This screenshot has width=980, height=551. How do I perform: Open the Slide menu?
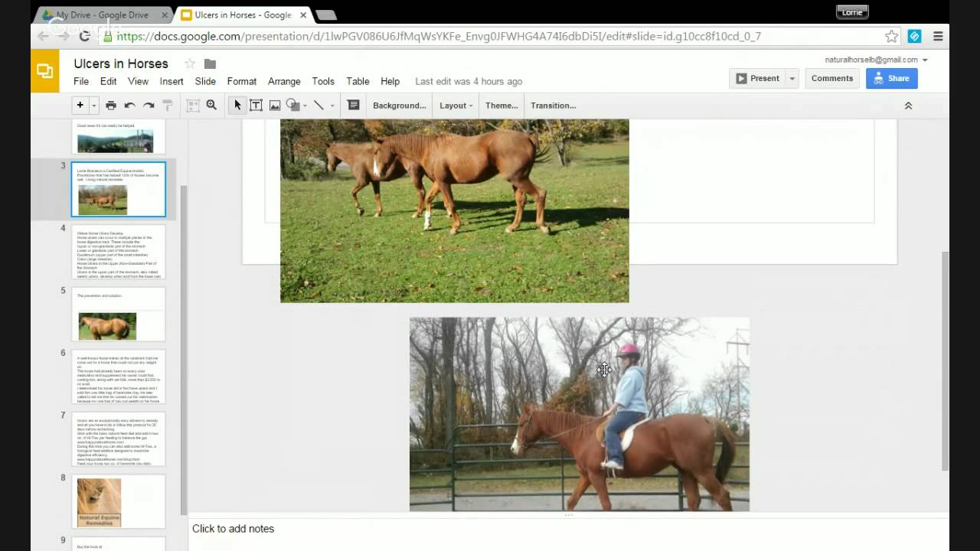(x=205, y=81)
